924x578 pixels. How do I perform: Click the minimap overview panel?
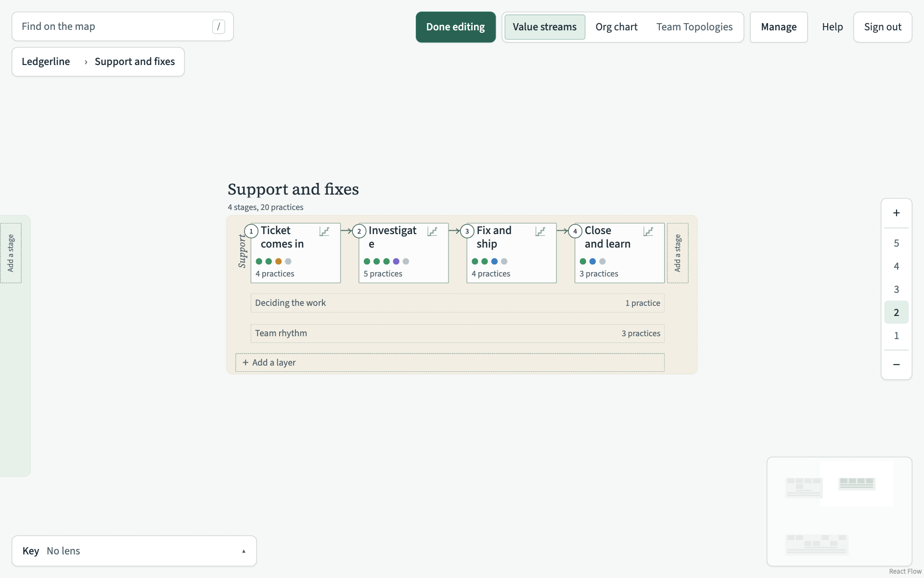tap(839, 512)
